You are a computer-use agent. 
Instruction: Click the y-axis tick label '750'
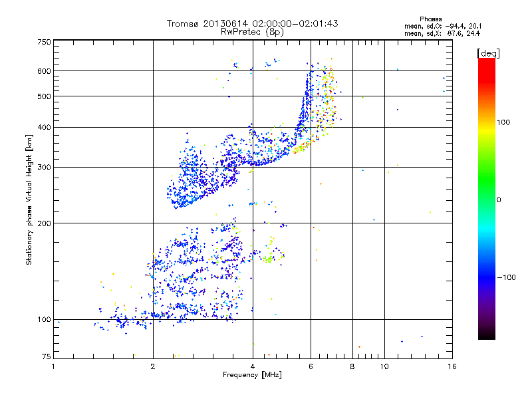click(45, 42)
